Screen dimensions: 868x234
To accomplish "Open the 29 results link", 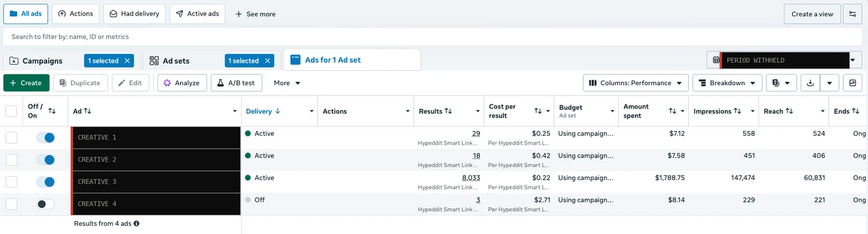I will tap(476, 133).
